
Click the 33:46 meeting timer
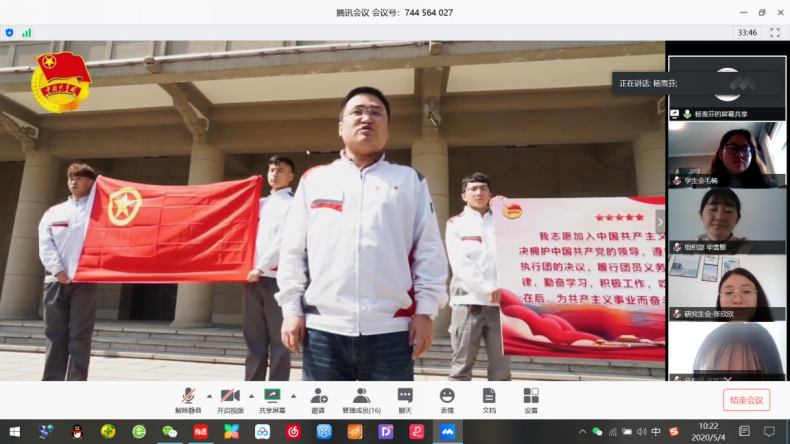tap(747, 33)
